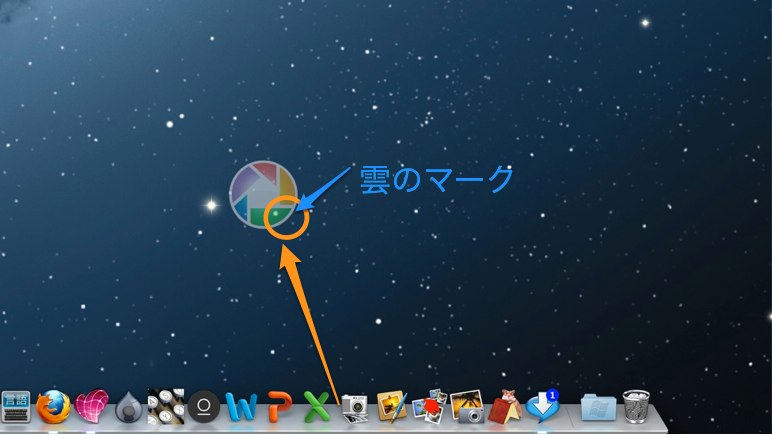772x438 pixels.
Task: Open the blue download app with badge
Action: [543, 407]
